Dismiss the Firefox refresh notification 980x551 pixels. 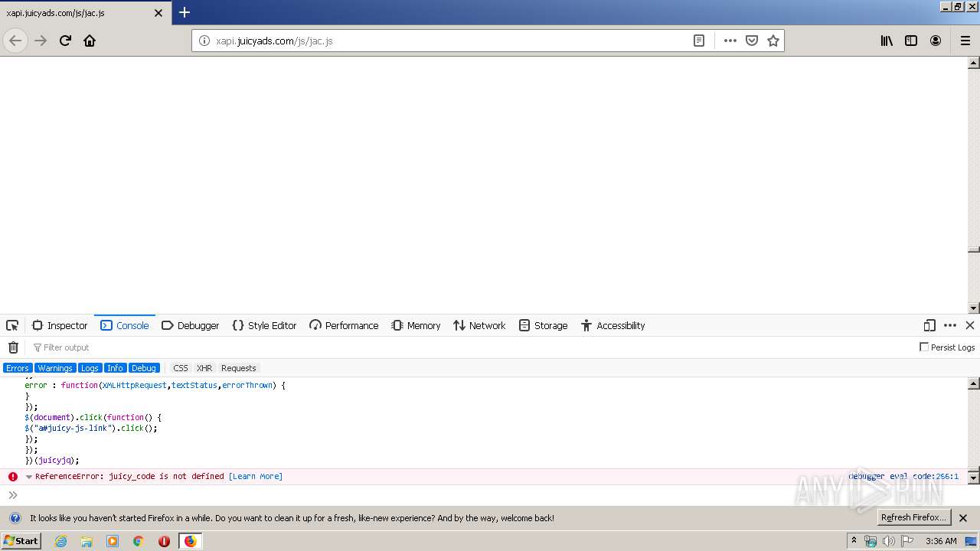963,518
